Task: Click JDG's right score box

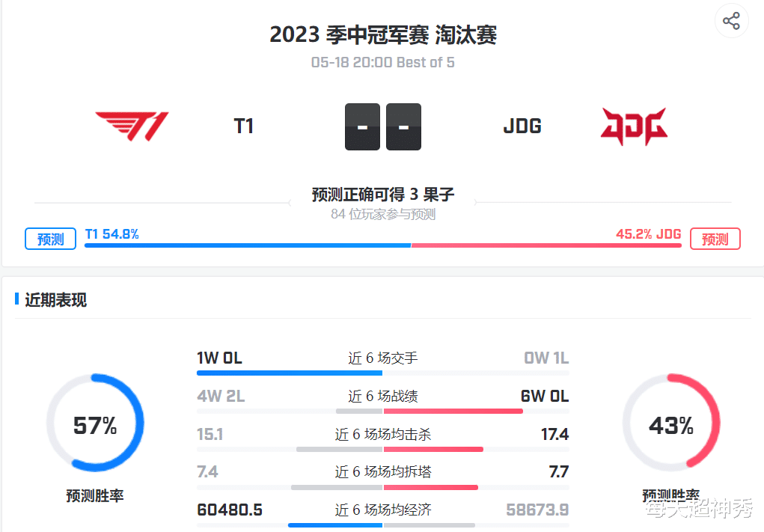Action: 403,126
